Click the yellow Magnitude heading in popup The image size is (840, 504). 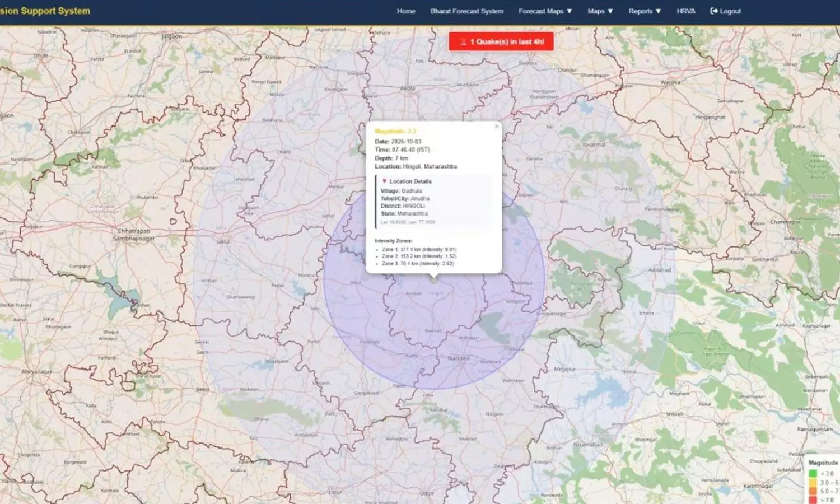[395, 131]
